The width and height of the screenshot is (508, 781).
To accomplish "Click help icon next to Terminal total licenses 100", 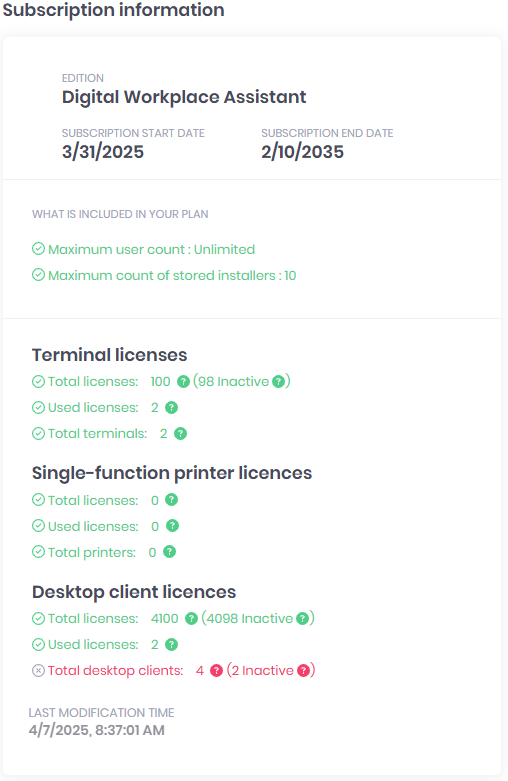I will pyautogui.click(x=183, y=382).
